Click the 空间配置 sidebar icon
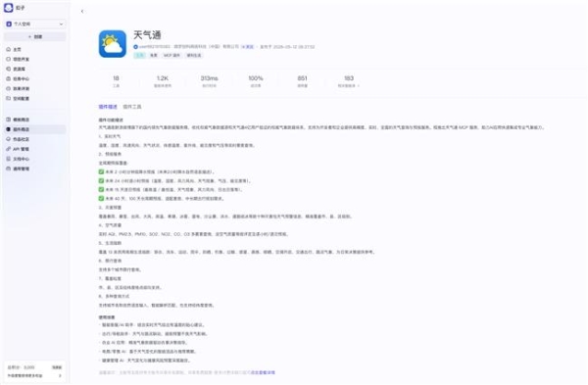The image size is (588, 385). [x=8, y=98]
